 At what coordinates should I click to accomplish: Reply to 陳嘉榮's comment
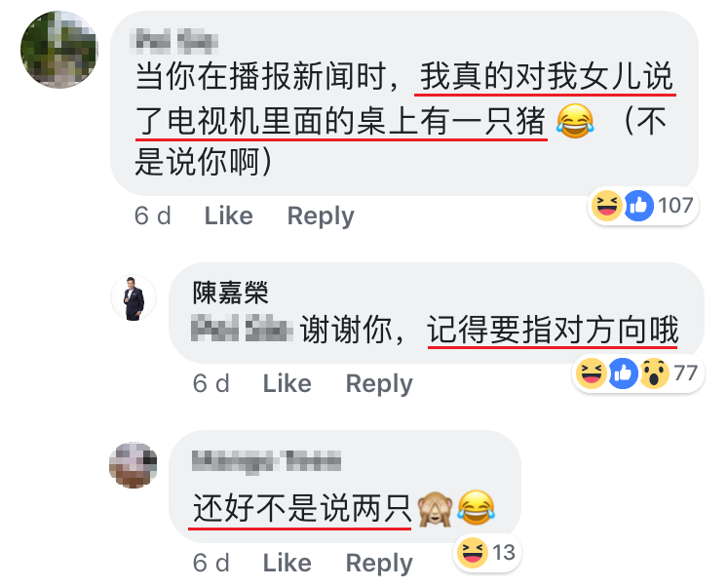point(379,384)
